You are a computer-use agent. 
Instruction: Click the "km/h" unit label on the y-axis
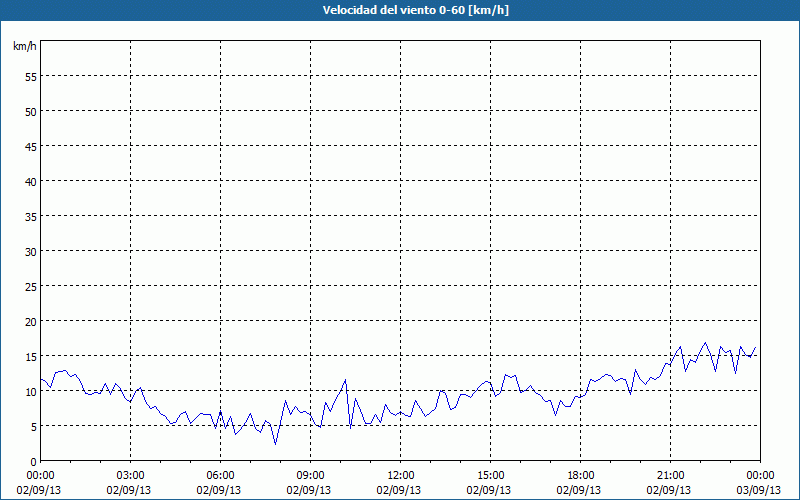(25, 46)
